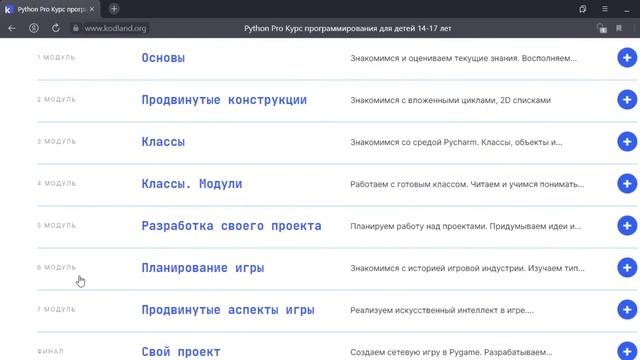Click the '2 модуль' label
Viewport: 640px width, 360px height.
[x=57, y=100]
